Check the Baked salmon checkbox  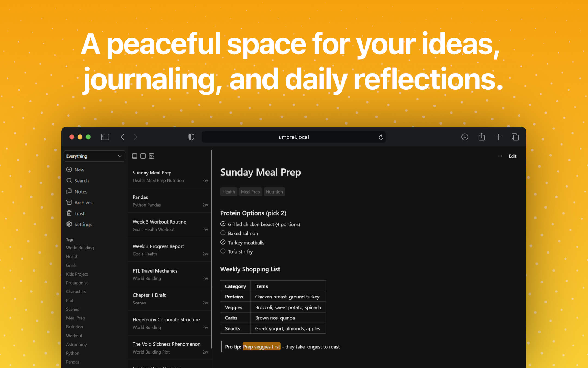pyautogui.click(x=223, y=233)
